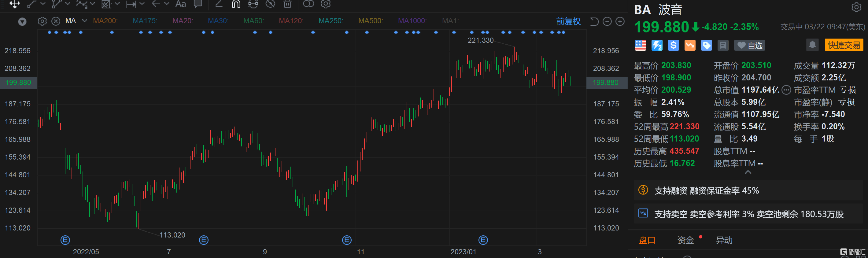Collapse indicator legend with triangle button

tap(22, 22)
